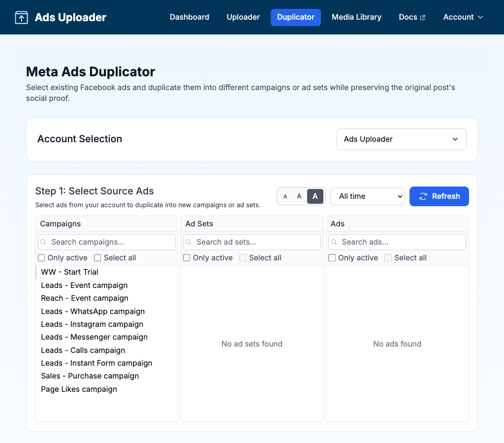The image size is (504, 443).
Task: Tick Only active in Ads column
Action: (332, 258)
